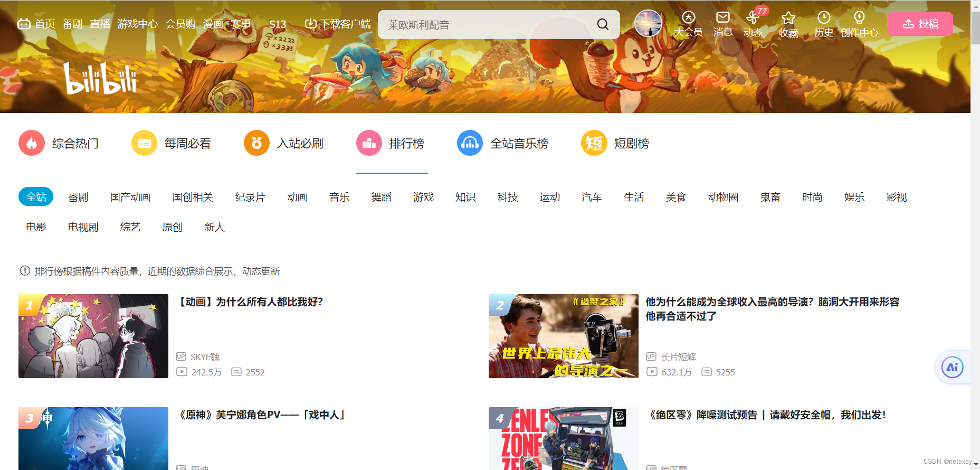Select the 新人 category tab
The width and height of the screenshot is (980, 470).
click(214, 227)
